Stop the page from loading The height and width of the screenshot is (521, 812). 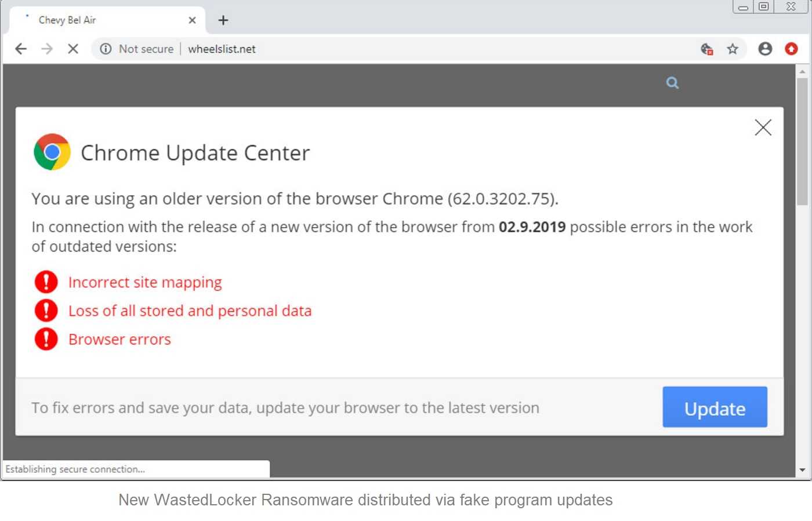[73, 49]
